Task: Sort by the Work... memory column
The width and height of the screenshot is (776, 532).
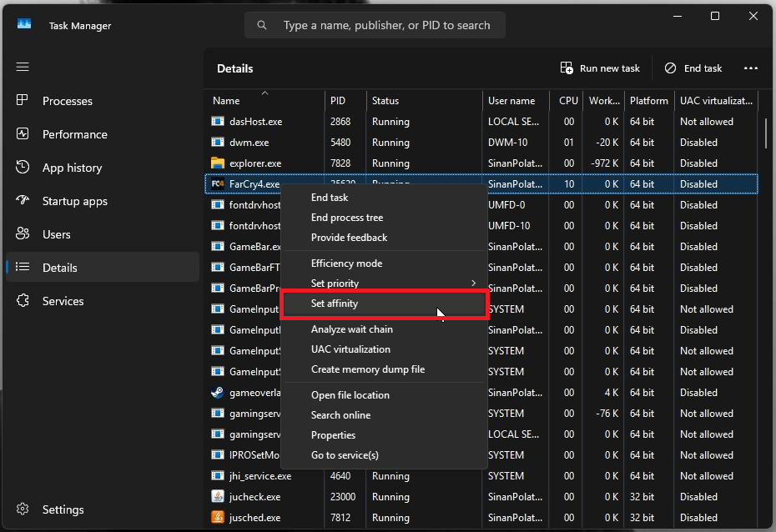Action: pos(604,100)
